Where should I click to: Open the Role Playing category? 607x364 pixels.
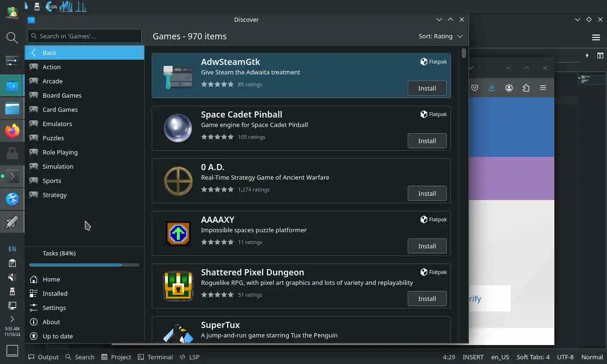pos(84,152)
